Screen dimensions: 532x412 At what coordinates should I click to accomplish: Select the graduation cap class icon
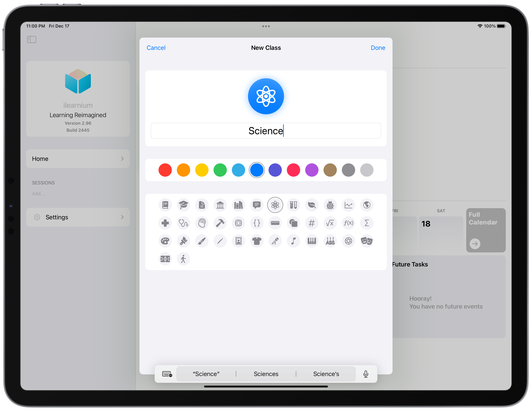coord(183,205)
